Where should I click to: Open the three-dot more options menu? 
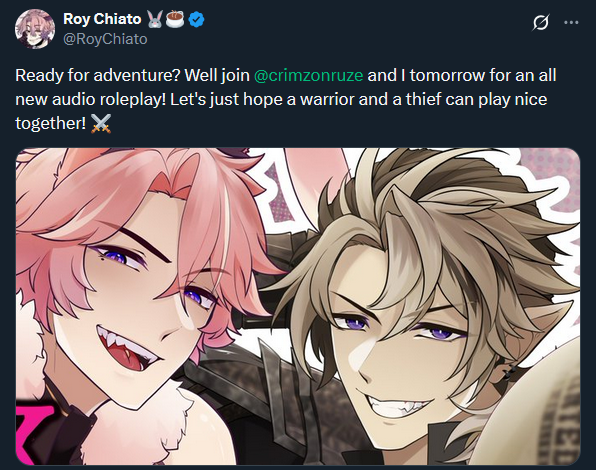click(571, 22)
